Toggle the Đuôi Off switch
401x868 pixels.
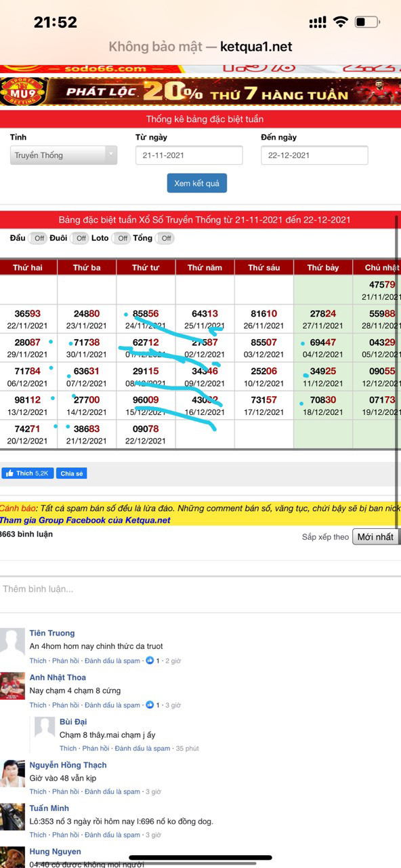pos(81,238)
